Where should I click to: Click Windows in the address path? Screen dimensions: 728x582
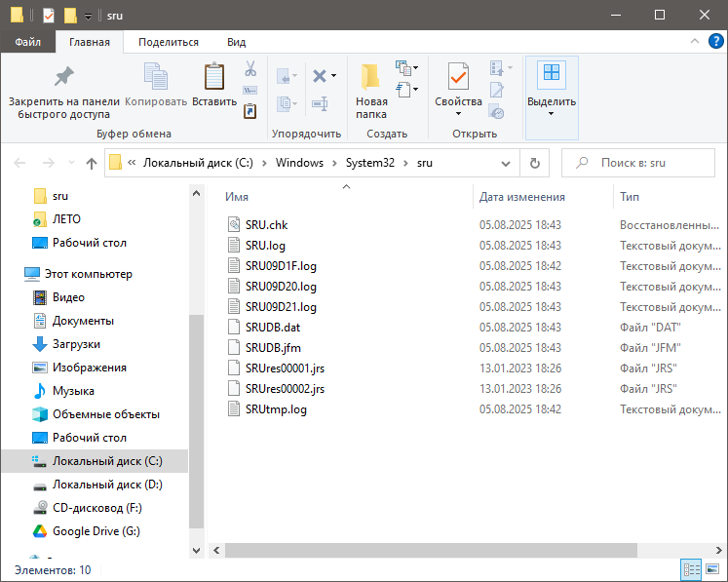pos(299,163)
